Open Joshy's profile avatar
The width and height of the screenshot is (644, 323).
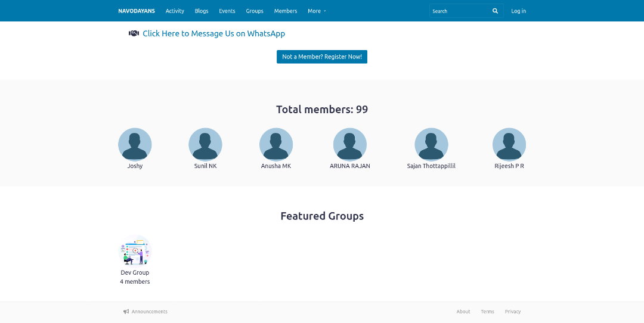[x=135, y=144]
